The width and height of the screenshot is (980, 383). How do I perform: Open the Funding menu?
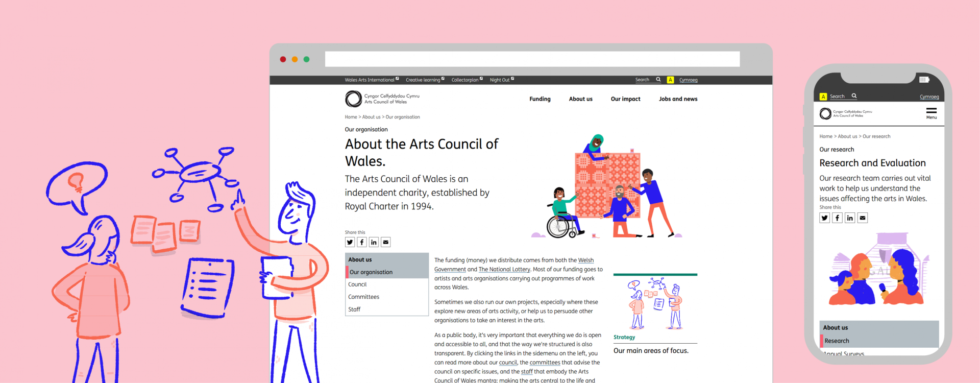(540, 99)
